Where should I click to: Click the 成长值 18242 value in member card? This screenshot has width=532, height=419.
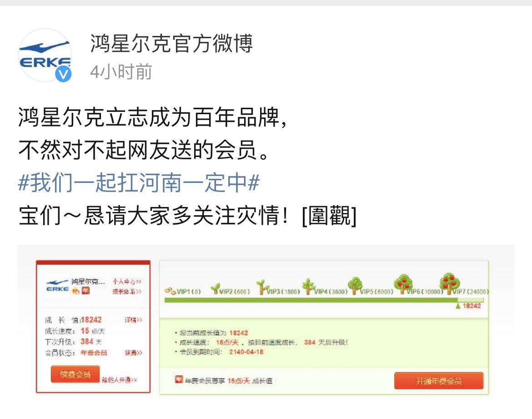point(91,320)
